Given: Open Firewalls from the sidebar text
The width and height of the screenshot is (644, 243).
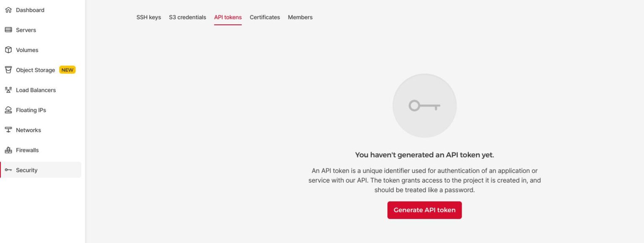Looking at the screenshot, I should [x=27, y=150].
